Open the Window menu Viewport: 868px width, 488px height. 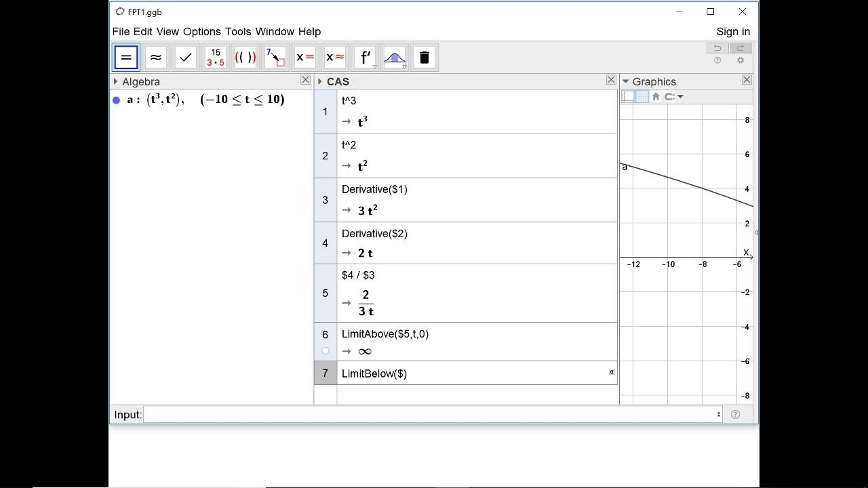click(275, 32)
